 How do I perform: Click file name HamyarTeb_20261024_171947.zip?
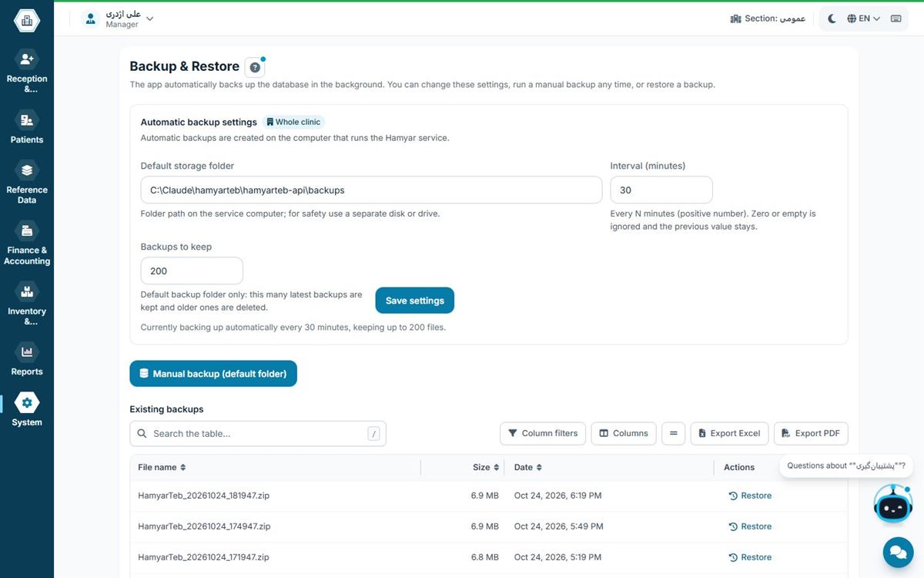pyautogui.click(x=203, y=557)
